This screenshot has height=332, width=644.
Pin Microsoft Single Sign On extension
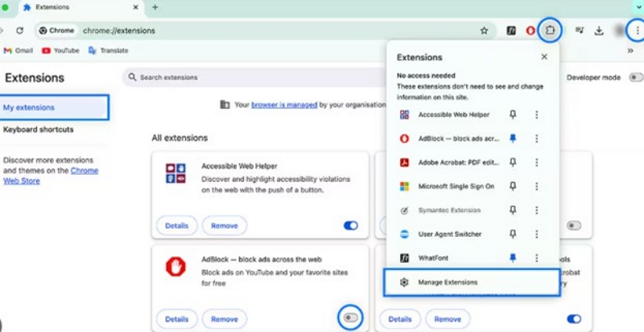tap(513, 186)
